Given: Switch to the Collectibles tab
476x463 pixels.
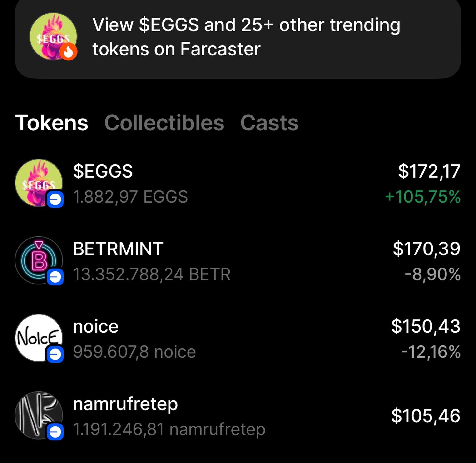Looking at the screenshot, I should click(164, 123).
